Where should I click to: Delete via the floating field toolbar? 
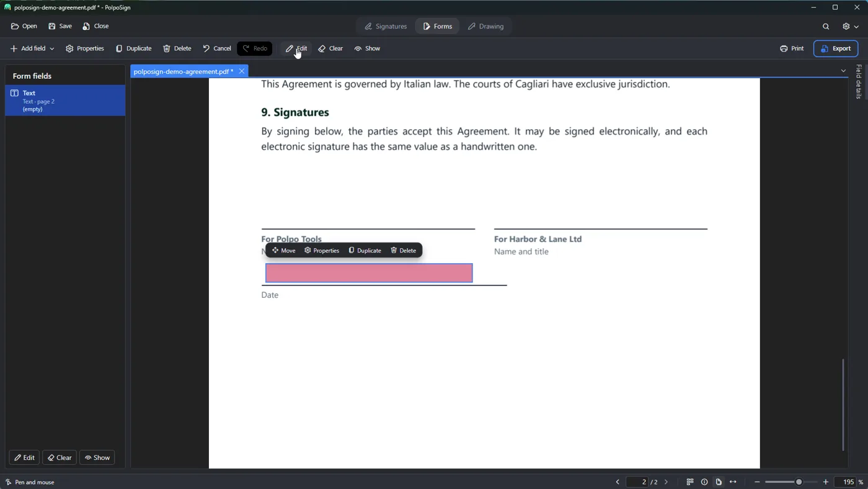point(404,251)
